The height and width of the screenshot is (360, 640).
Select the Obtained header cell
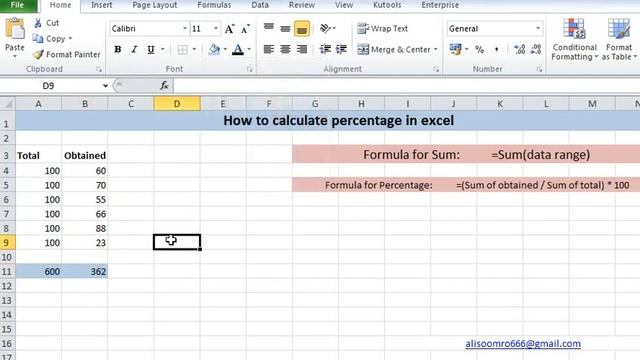pos(84,156)
